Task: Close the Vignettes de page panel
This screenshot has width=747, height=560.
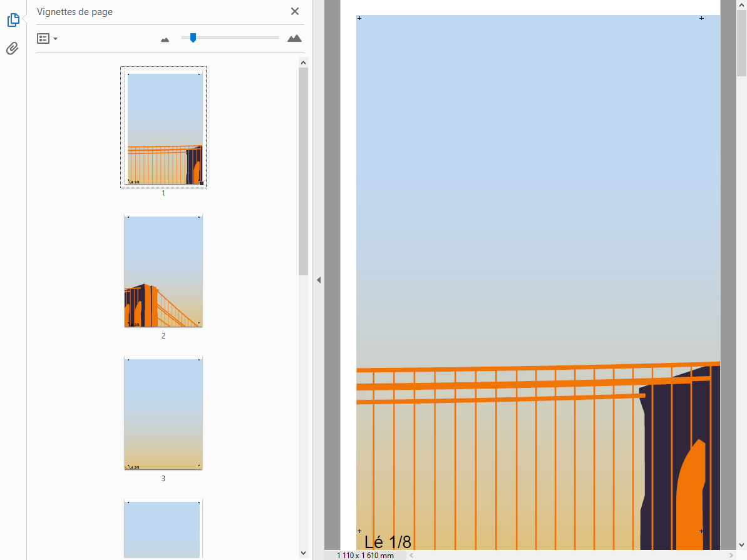Action: [295, 11]
